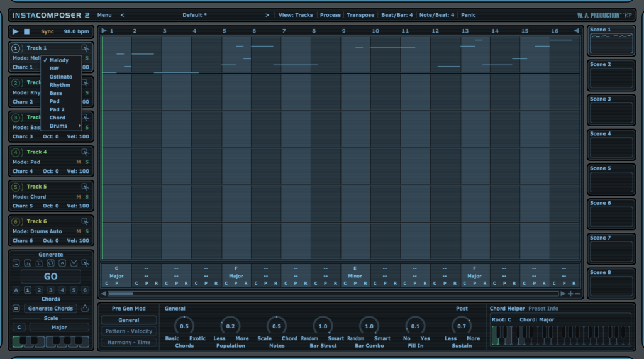The height and width of the screenshot is (359, 644).
Task: Click the down-arrow import icon in Generate panel
Action: pyautogui.click(x=74, y=263)
